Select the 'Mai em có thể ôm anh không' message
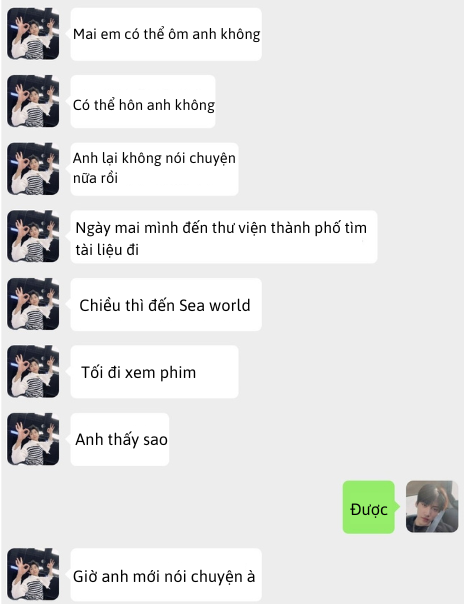This screenshot has height=604, width=464. pos(166,34)
